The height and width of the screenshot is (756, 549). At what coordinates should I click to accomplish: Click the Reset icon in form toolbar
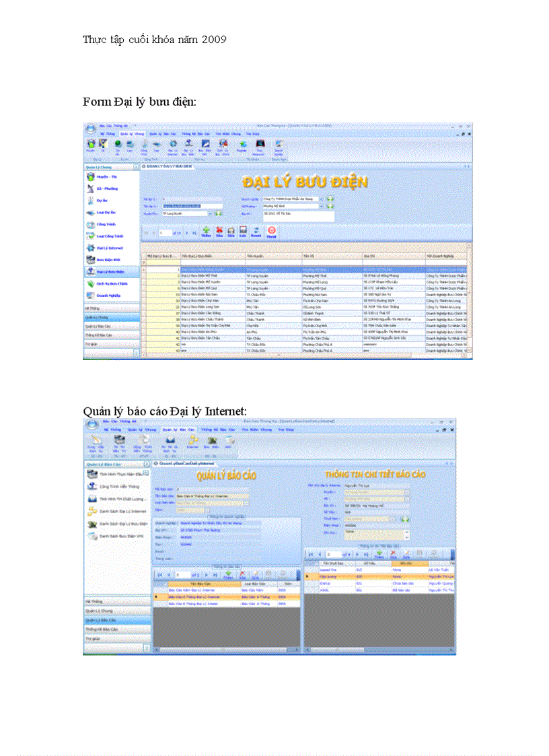click(256, 231)
